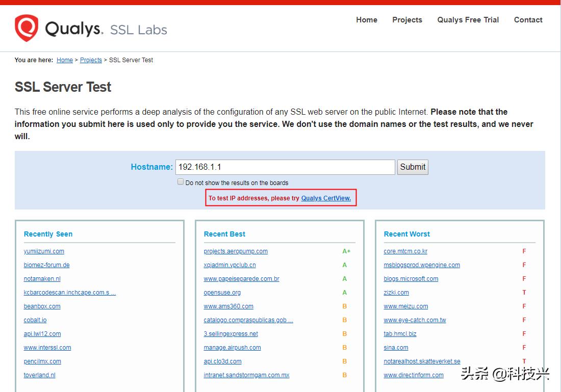Open manage.airpush.com in Recent Best
The image size is (561, 392).
pos(232,348)
